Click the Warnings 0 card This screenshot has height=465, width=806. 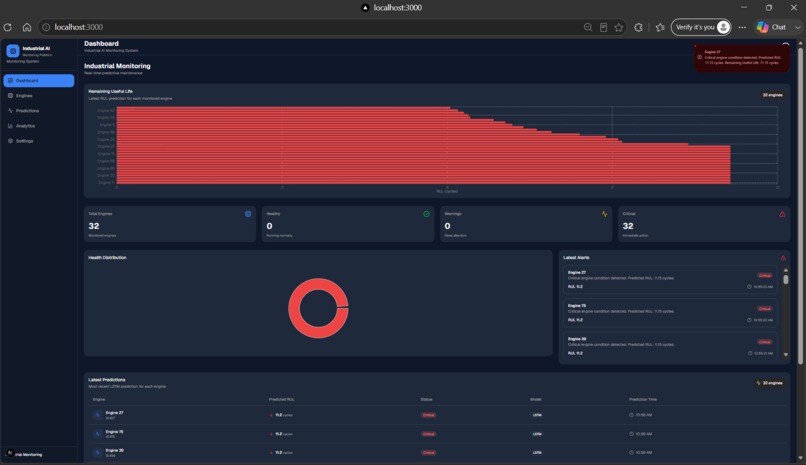(x=526, y=224)
